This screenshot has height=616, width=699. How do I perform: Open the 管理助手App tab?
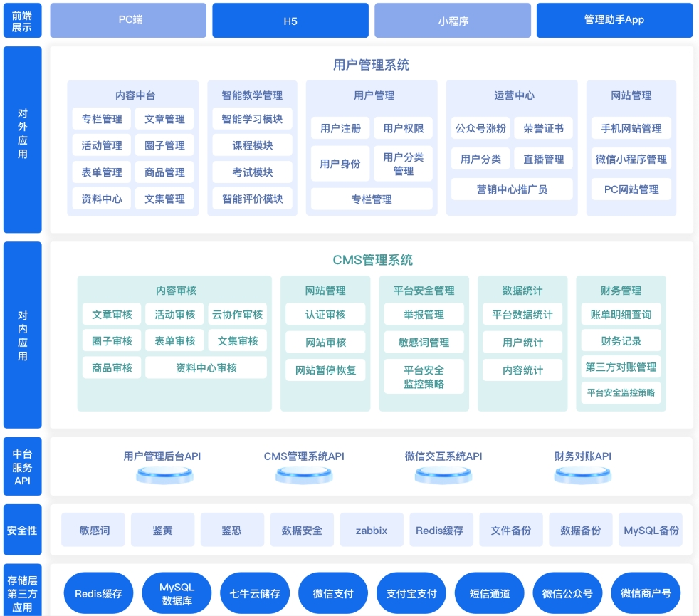point(614,20)
